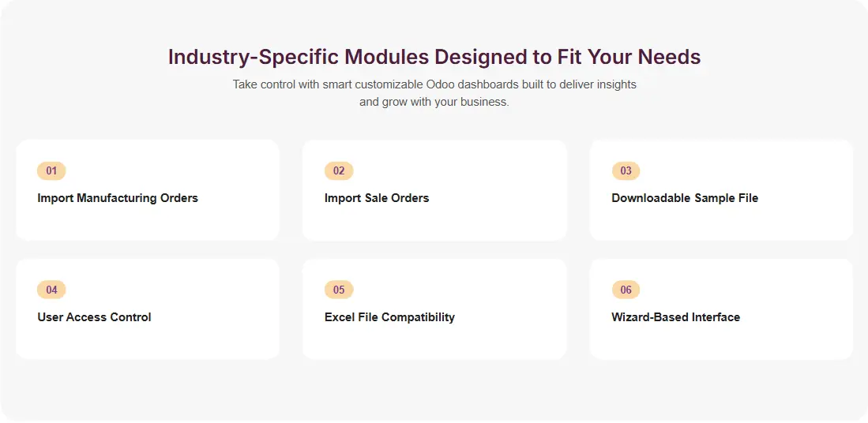
Task: Click the 05 number badge
Action: click(339, 290)
